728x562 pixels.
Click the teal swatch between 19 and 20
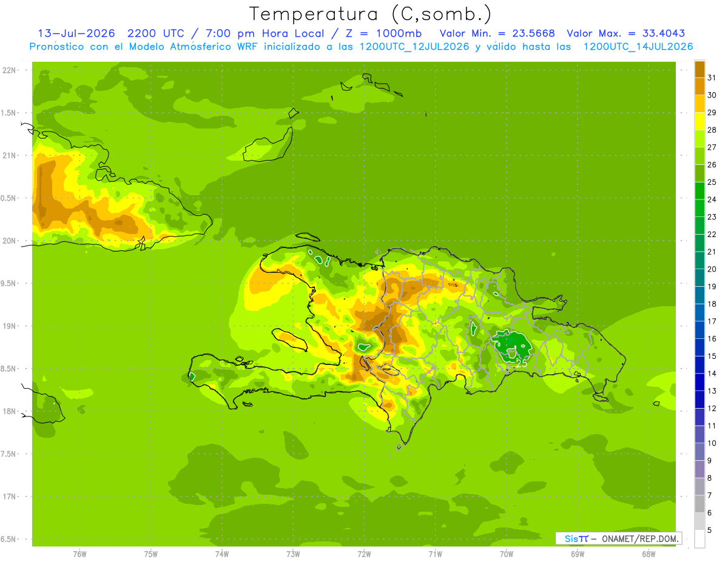coord(699,278)
